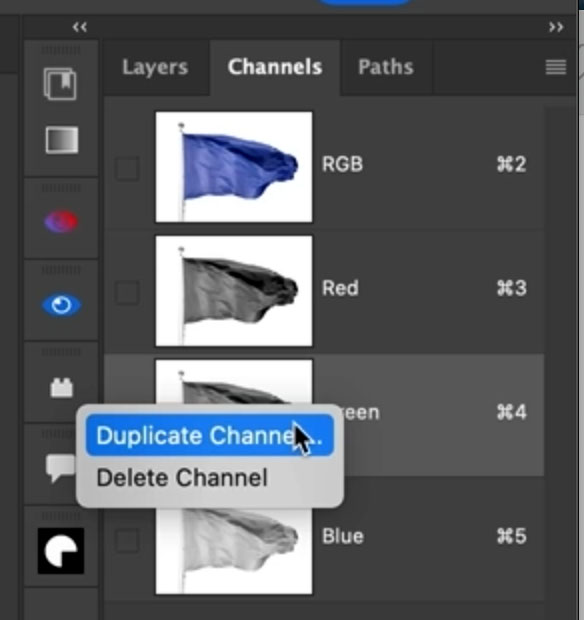
Task: Toggle visibility of the Blue channel
Action: pyautogui.click(x=127, y=540)
